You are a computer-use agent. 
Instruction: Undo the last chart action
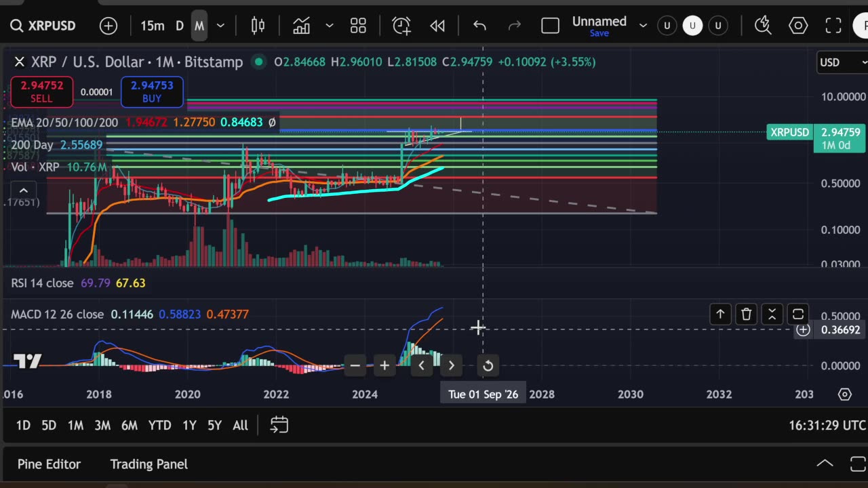coord(479,26)
